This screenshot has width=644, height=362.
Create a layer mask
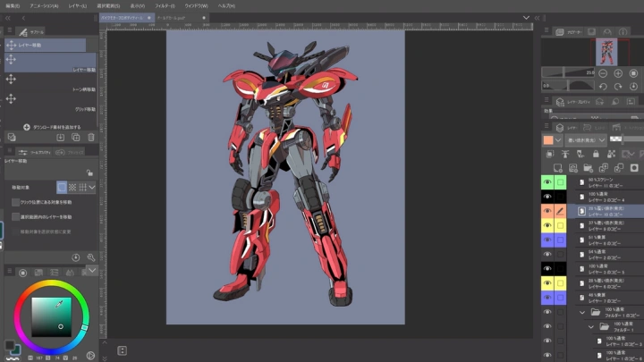pos(634,168)
